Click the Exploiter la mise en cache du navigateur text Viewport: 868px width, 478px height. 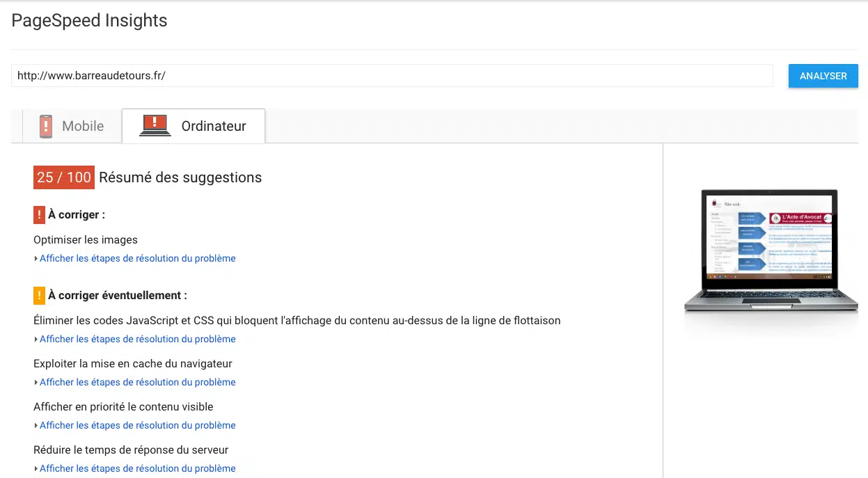[x=133, y=364]
